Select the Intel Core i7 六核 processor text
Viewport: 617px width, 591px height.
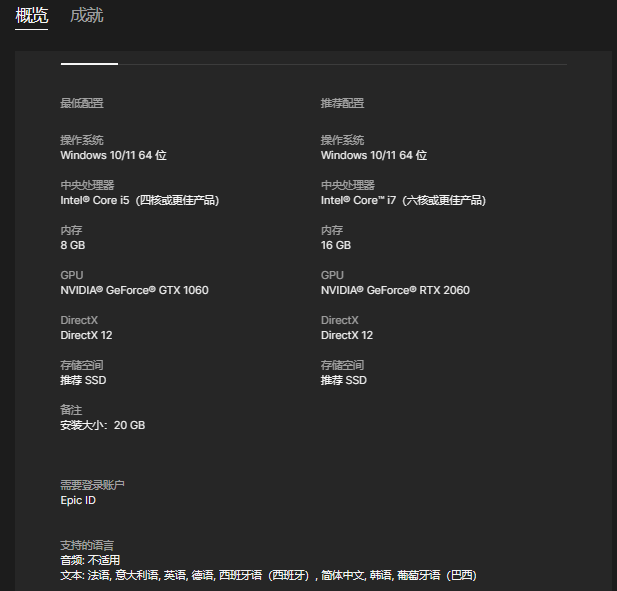(404, 200)
